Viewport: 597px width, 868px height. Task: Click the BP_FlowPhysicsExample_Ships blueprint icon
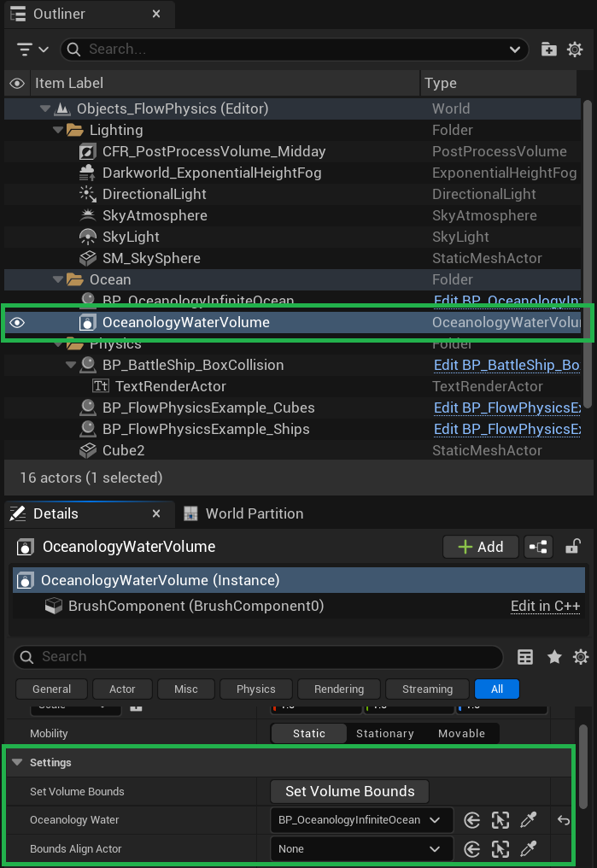click(x=87, y=429)
